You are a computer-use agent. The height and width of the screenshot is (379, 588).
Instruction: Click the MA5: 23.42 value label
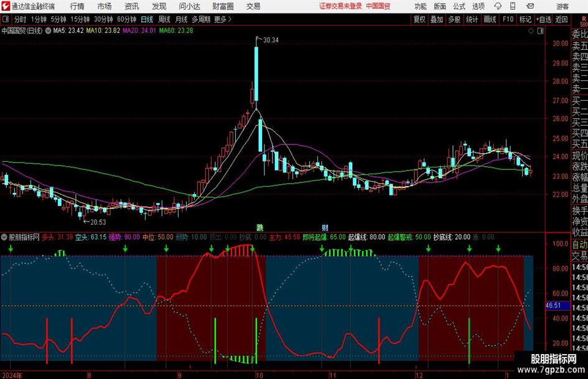pos(68,30)
